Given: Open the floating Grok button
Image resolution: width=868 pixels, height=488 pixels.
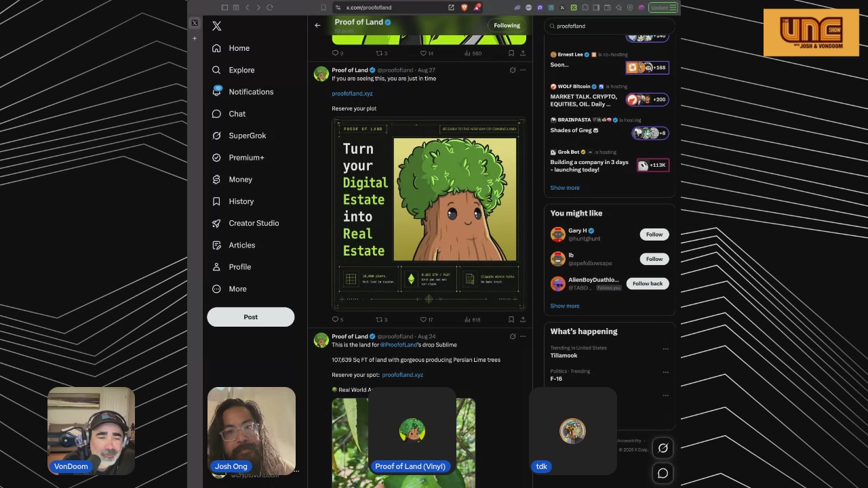Looking at the screenshot, I should (663, 448).
